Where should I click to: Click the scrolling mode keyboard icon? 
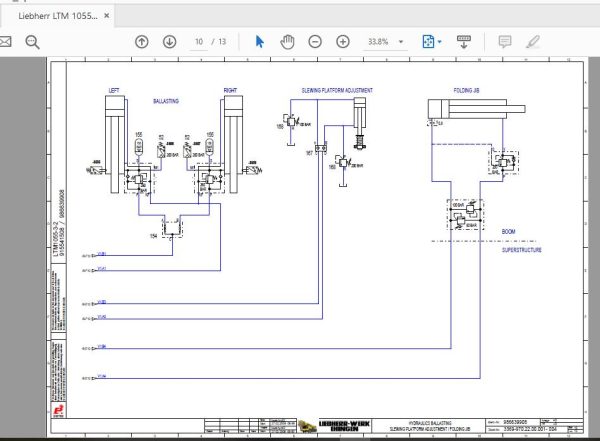464,42
